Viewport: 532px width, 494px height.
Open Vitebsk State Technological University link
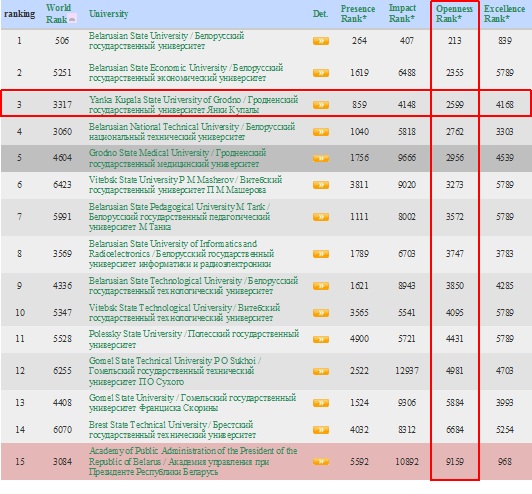pyautogui.click(x=184, y=312)
